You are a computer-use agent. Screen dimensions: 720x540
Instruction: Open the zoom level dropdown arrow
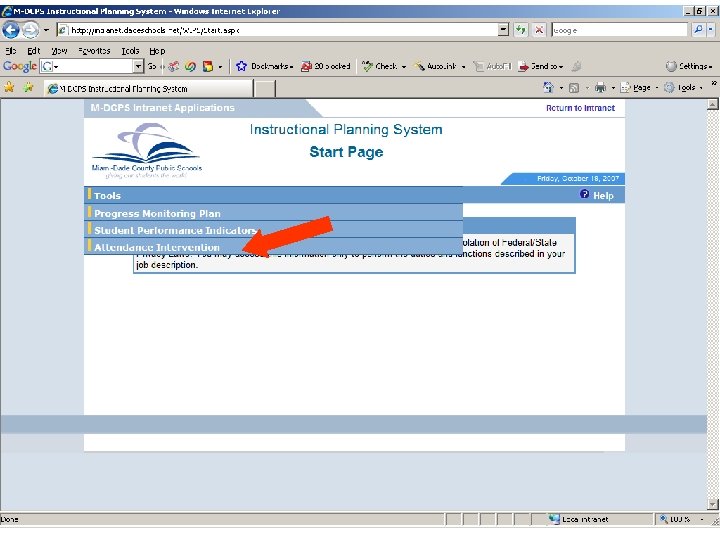tap(702, 519)
